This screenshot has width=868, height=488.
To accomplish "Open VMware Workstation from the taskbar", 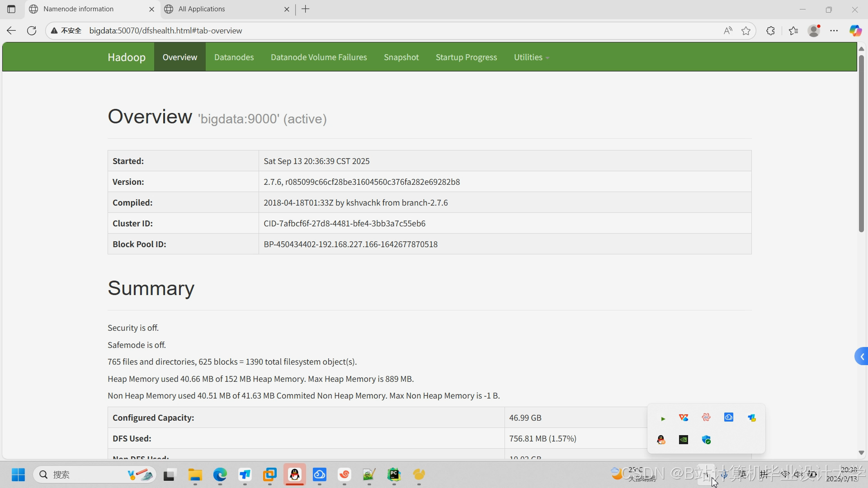I will click(270, 475).
